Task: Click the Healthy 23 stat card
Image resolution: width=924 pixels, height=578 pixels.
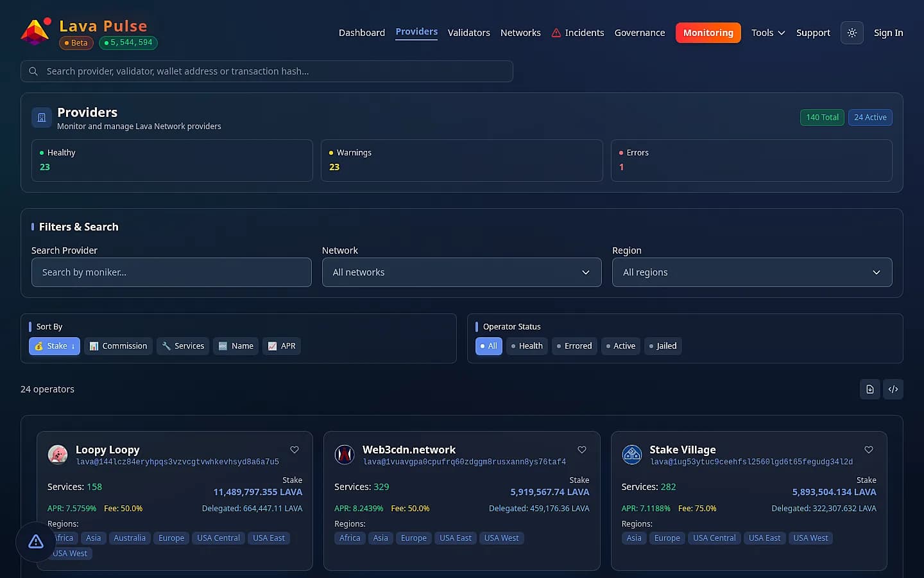Action: (x=172, y=161)
